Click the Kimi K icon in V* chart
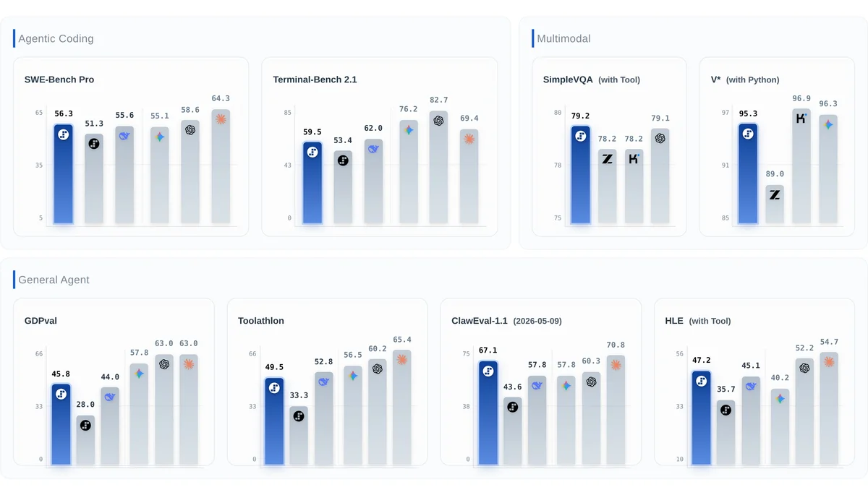The width and height of the screenshot is (868, 495). (x=801, y=118)
